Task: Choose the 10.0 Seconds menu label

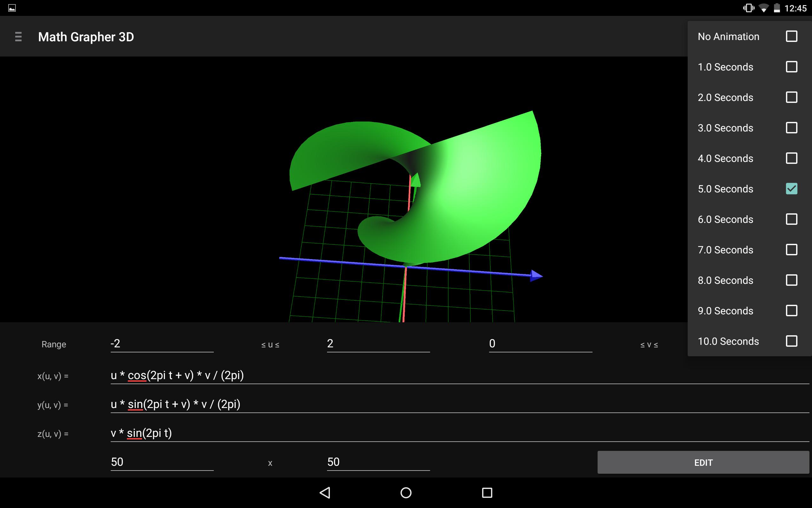Action: click(728, 341)
